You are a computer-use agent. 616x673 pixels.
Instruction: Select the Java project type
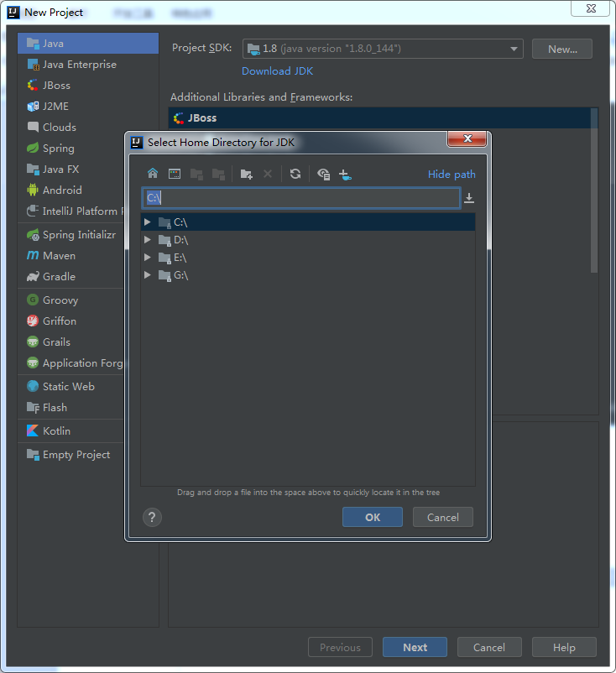point(88,44)
